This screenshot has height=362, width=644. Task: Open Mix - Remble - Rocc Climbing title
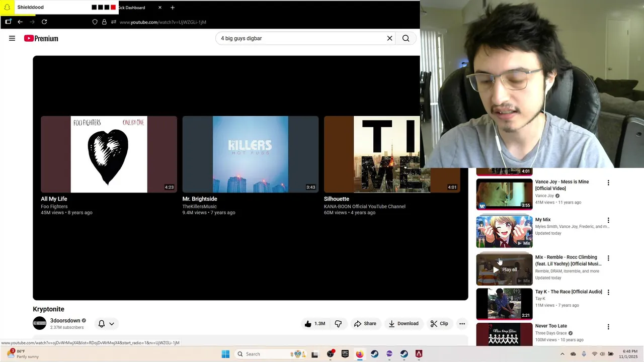tap(569, 260)
